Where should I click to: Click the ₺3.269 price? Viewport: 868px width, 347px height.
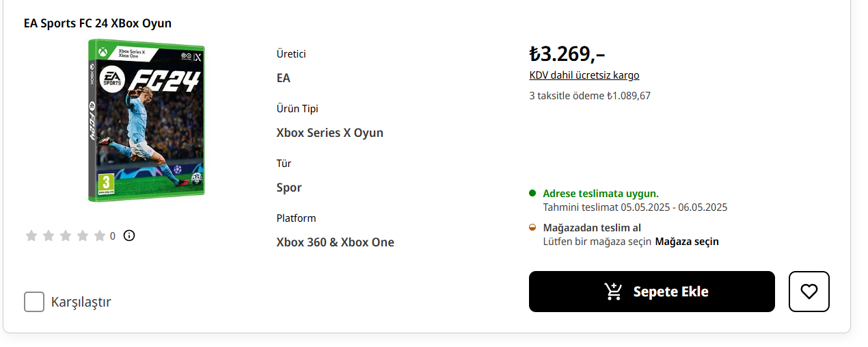click(567, 53)
